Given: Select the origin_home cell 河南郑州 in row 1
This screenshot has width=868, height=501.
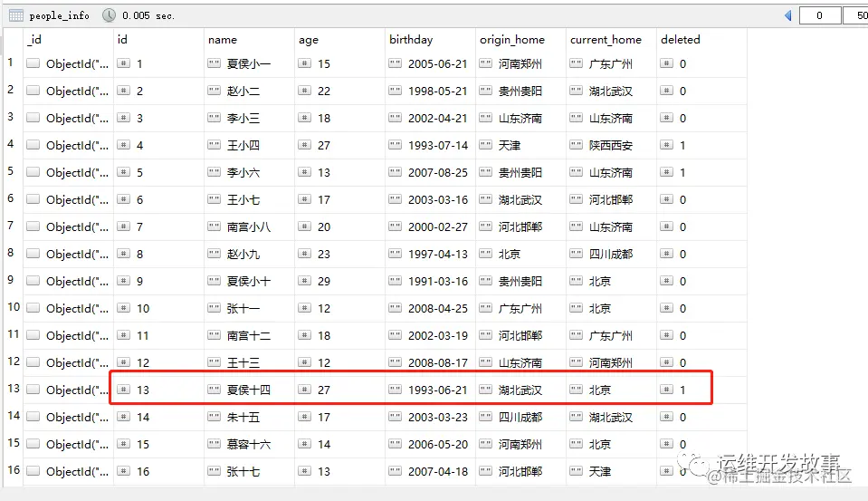Looking at the screenshot, I should tap(520, 63).
